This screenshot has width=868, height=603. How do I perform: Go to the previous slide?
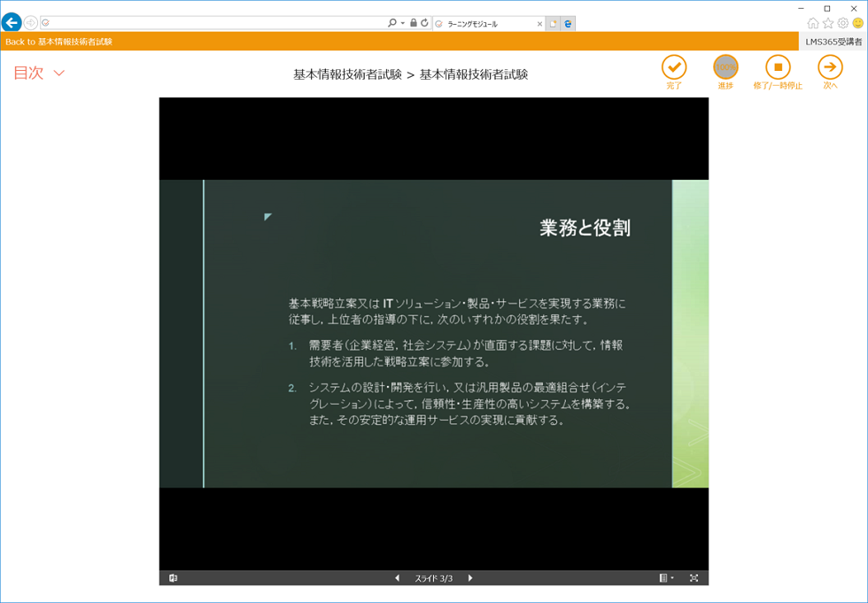(397, 578)
